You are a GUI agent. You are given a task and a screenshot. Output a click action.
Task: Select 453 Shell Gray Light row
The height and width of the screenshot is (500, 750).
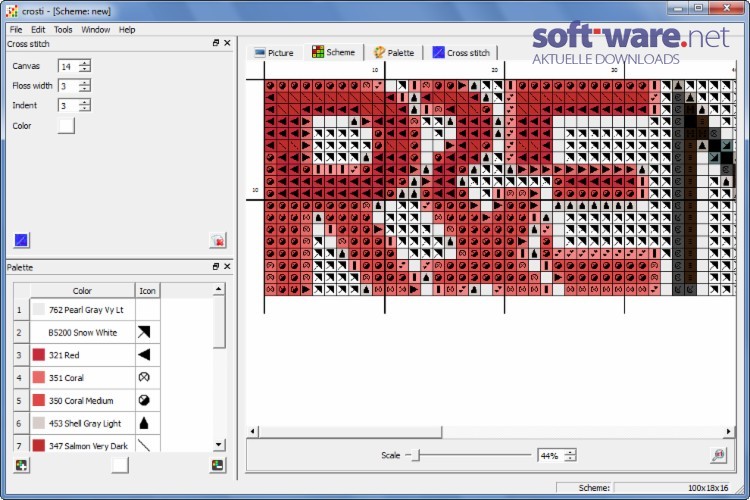click(x=87, y=423)
